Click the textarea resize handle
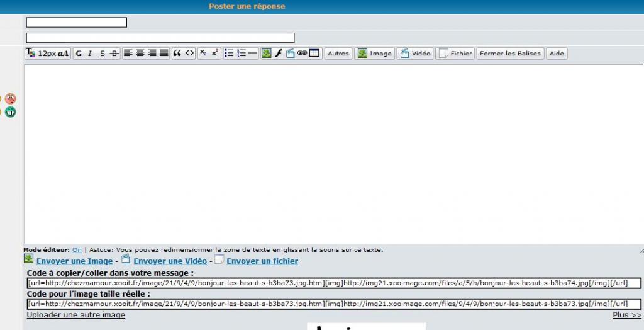644x330 pixels. 641,250
